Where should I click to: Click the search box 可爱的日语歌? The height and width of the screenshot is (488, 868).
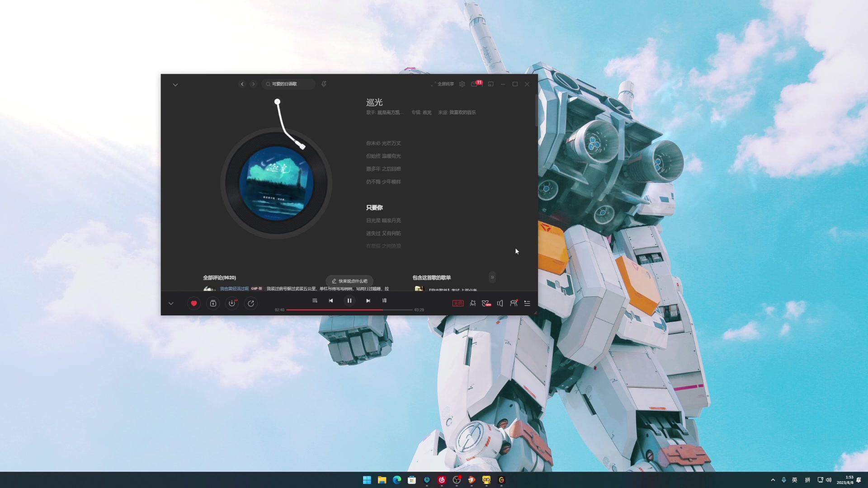(x=288, y=84)
